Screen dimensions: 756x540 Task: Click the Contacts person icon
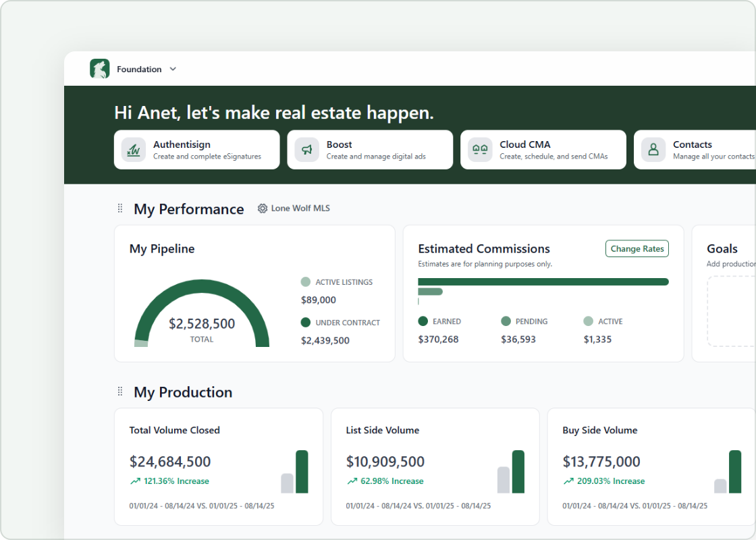(653, 150)
